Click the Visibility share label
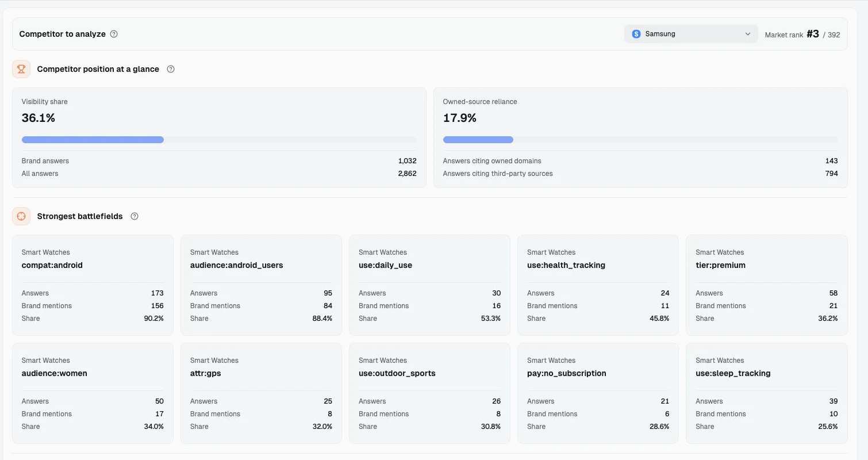868x460 pixels. pyautogui.click(x=45, y=102)
